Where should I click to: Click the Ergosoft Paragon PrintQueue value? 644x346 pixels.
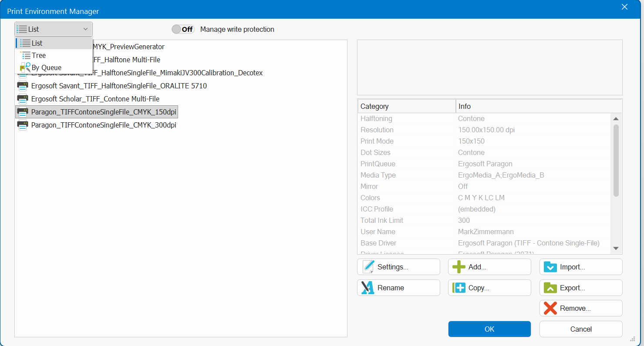click(x=485, y=164)
